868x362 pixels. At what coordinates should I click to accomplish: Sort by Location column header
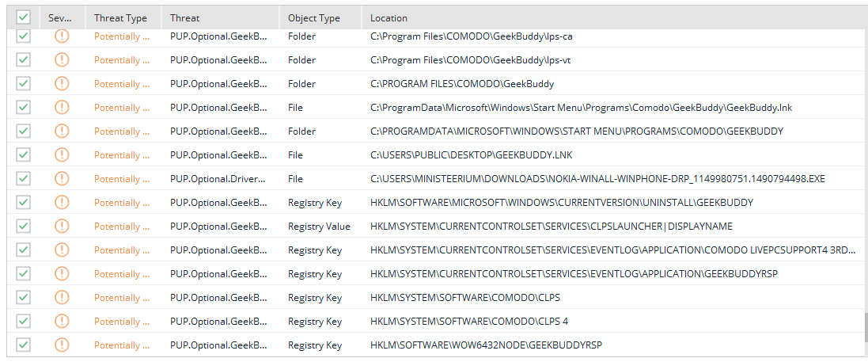point(389,17)
